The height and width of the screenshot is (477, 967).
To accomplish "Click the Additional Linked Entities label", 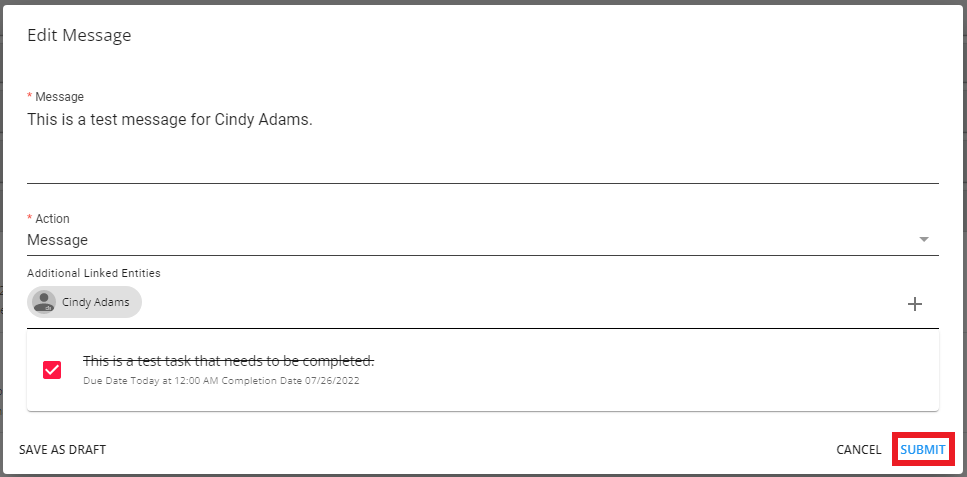I will 94,273.
